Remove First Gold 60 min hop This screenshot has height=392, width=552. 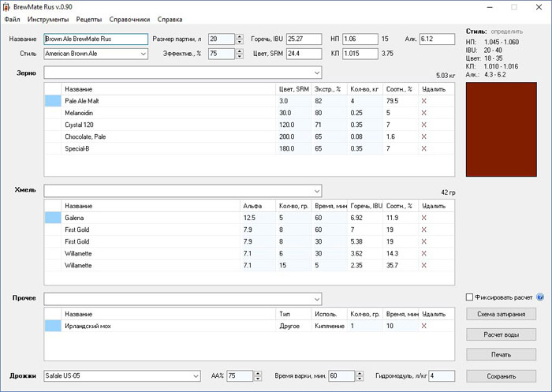424,230
